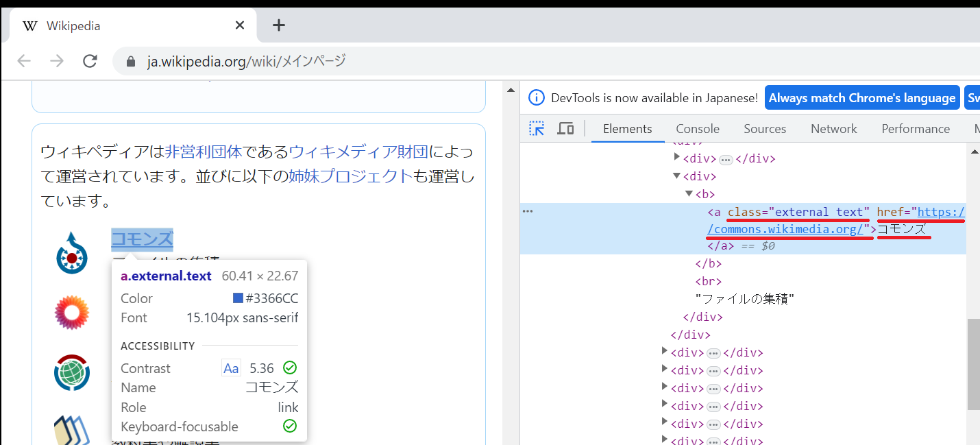
Task: Select the <br> node in DOM tree
Action: [708, 281]
